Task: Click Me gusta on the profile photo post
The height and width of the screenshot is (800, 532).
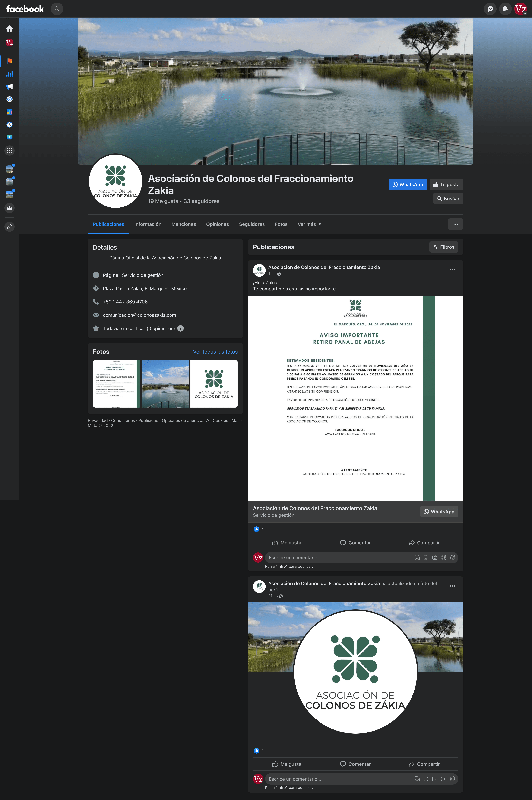Action: click(287, 764)
